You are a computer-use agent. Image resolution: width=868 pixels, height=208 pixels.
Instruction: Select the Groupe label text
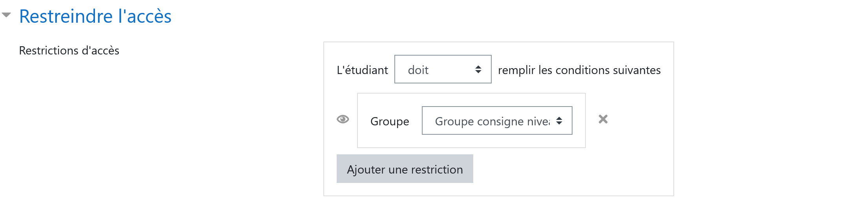coord(390,121)
